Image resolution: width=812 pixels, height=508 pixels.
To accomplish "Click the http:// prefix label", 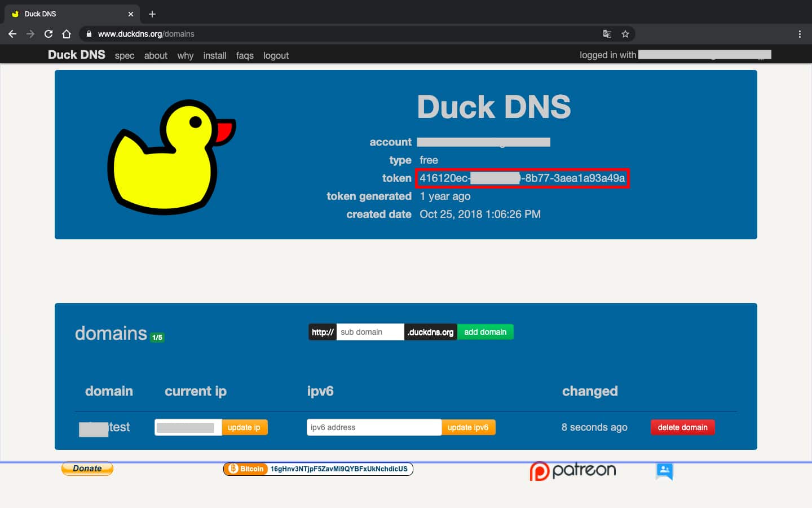I will click(323, 332).
